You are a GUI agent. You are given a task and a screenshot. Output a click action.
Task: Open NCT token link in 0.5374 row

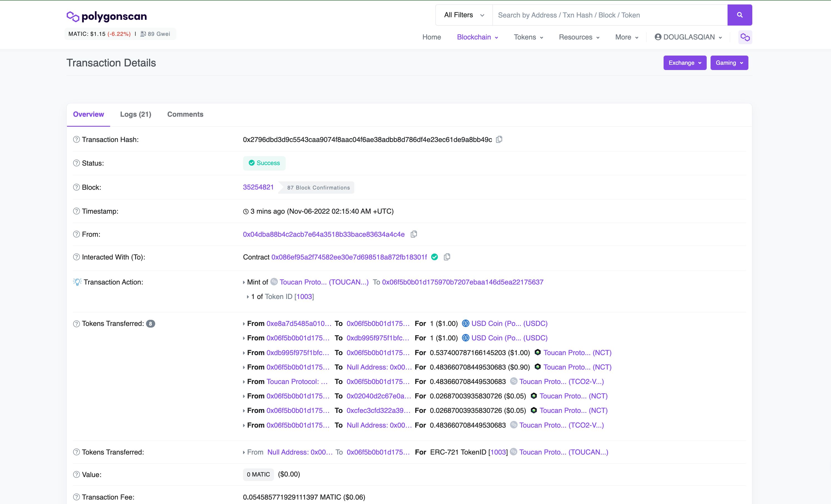pyautogui.click(x=577, y=352)
